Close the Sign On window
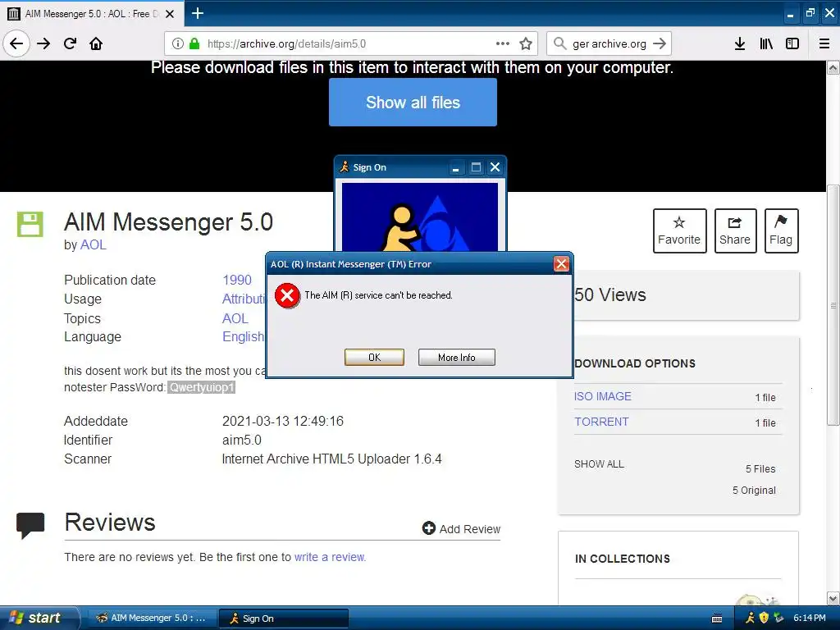Viewport: 840px width, 630px height. pyautogui.click(x=495, y=167)
